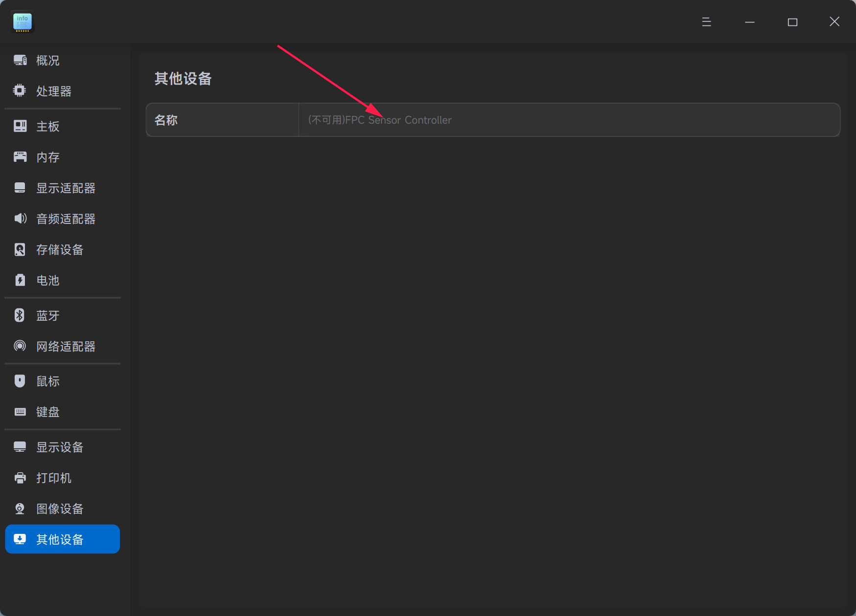
Task: Click the 音频适配器 speaker icon
Action: click(20, 219)
